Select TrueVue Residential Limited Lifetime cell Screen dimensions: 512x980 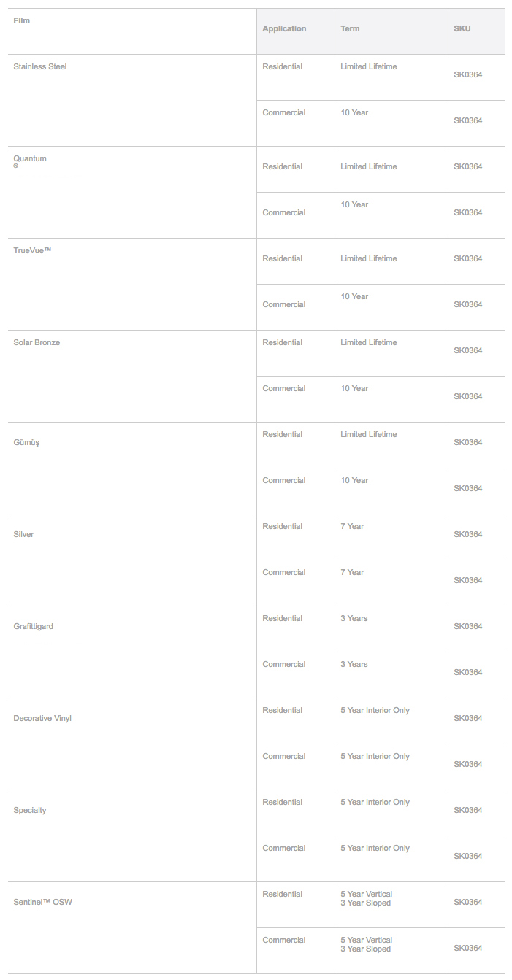(x=369, y=258)
